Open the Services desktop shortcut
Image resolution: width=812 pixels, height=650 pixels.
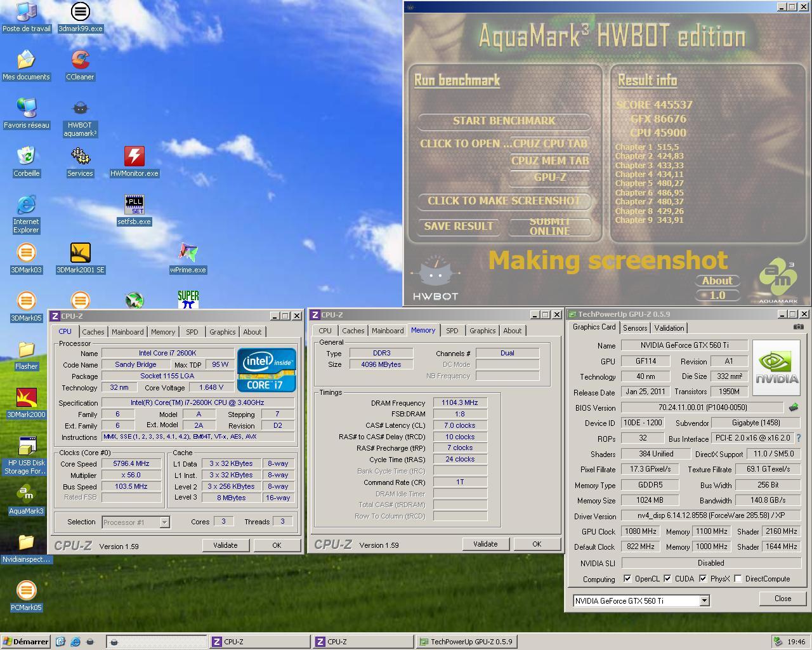[80, 162]
